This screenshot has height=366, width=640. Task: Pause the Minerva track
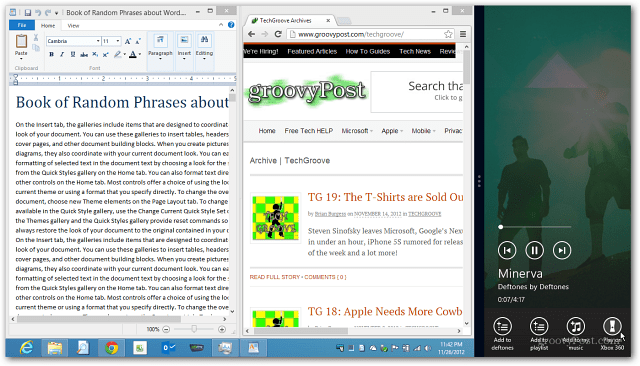534,250
